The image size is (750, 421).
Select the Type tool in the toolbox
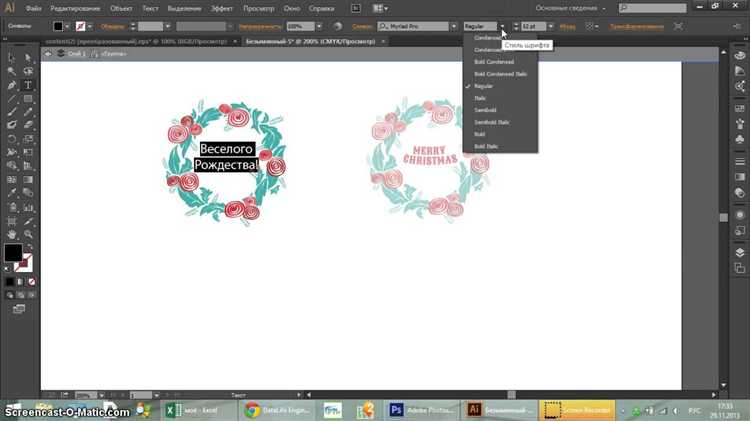pyautogui.click(x=28, y=86)
